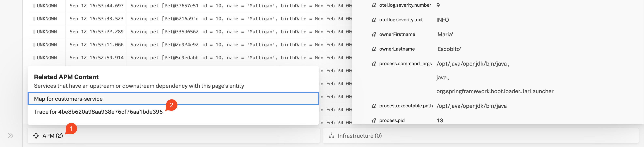Click the 'Escobito' owner last name value
The height and width of the screenshot is (147, 644).
448,49
